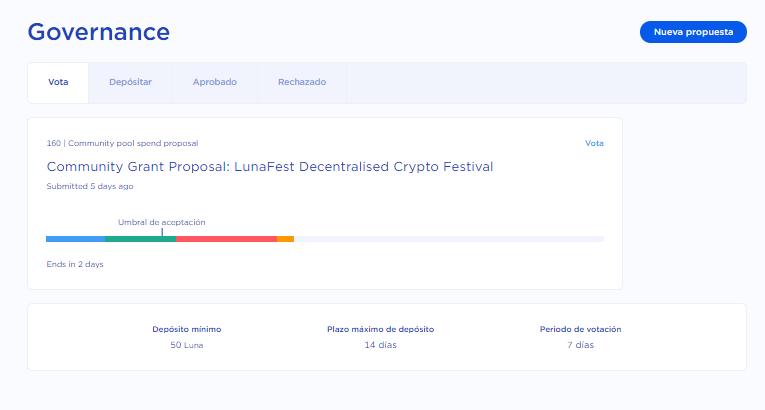The height and width of the screenshot is (410, 765).
Task: Click the blue segment of the vote bar
Action: (75, 239)
